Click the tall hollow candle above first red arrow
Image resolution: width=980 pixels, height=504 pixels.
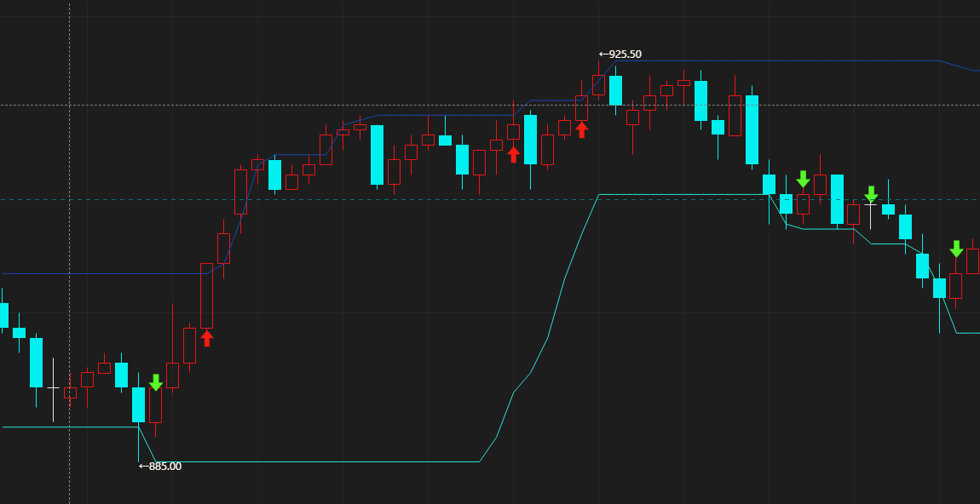(206, 295)
